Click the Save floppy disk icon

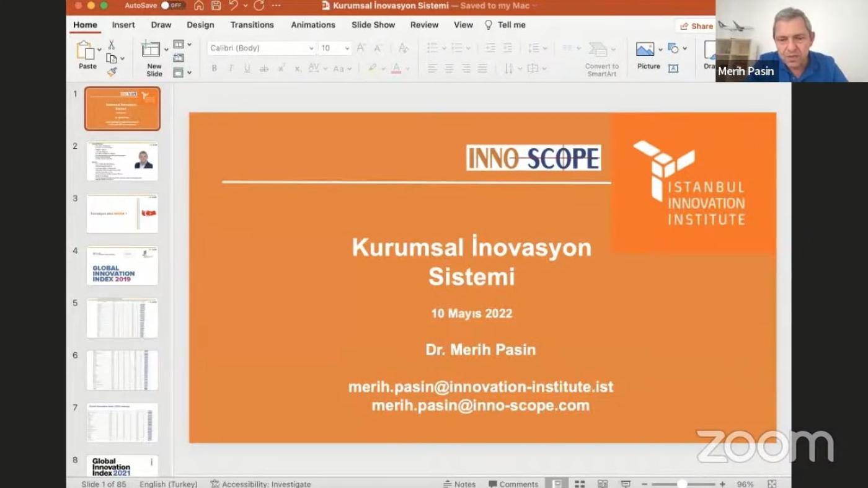pyautogui.click(x=216, y=6)
